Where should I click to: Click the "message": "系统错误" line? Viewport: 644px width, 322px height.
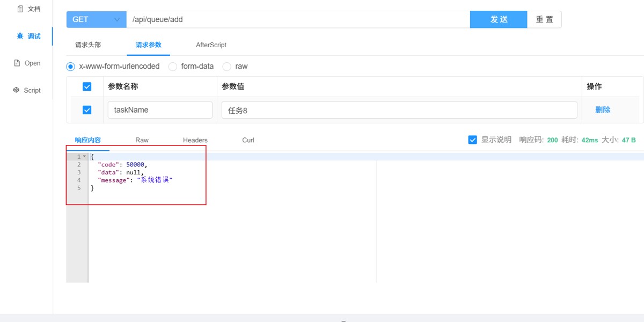(135, 180)
